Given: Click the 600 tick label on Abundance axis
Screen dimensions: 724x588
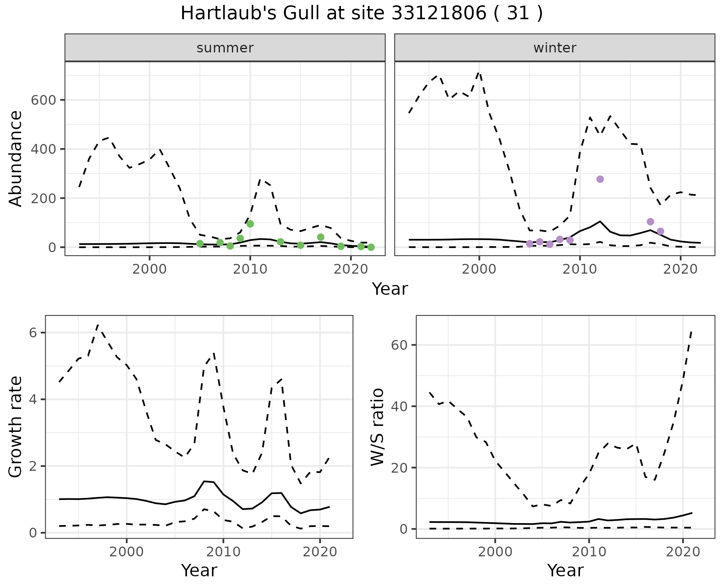Looking at the screenshot, I should click(44, 100).
